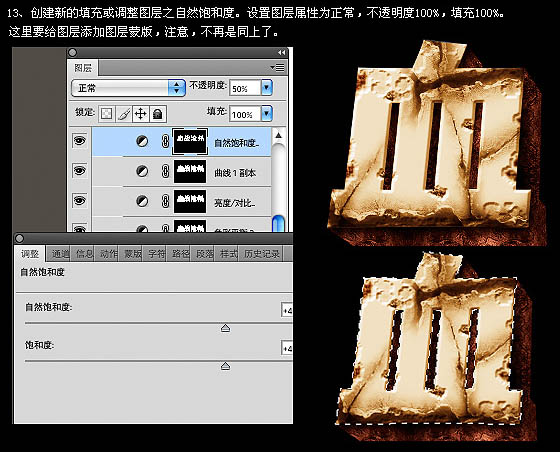Select mask thumbnail of 自然饱和度 layer

pos(190,142)
